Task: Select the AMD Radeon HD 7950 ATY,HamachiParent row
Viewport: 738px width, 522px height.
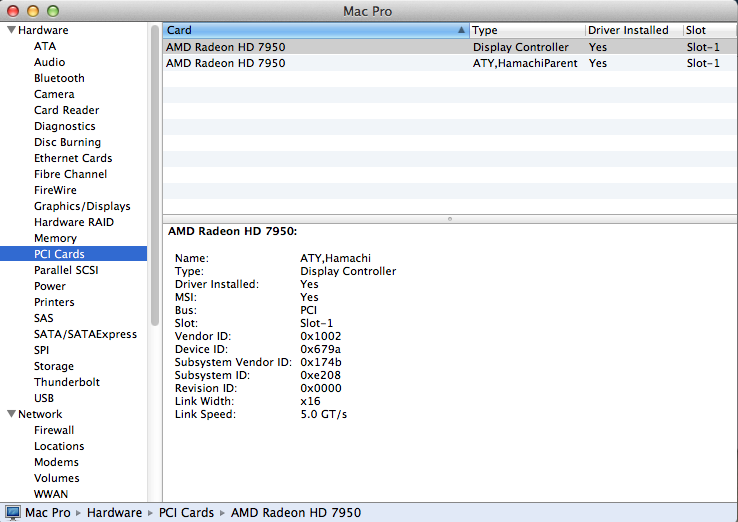Action: pyautogui.click(x=450, y=63)
